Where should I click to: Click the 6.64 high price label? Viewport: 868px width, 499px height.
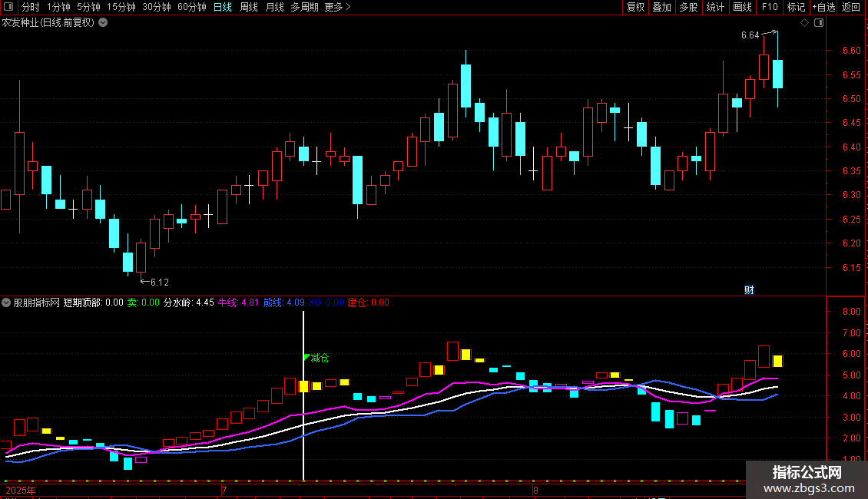pos(750,35)
